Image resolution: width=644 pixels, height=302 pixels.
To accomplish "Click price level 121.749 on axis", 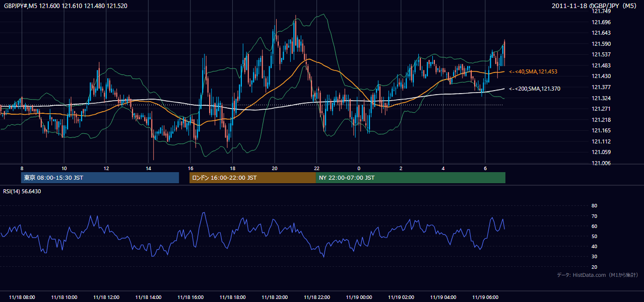I will [x=601, y=12].
